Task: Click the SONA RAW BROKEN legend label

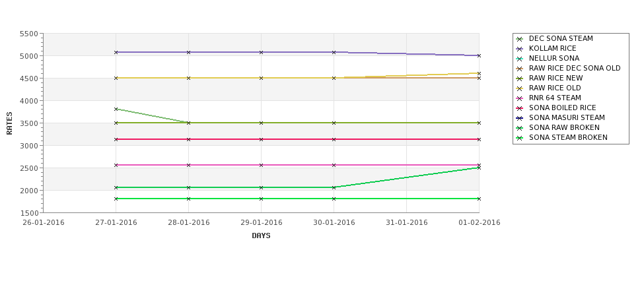Action: coord(564,128)
